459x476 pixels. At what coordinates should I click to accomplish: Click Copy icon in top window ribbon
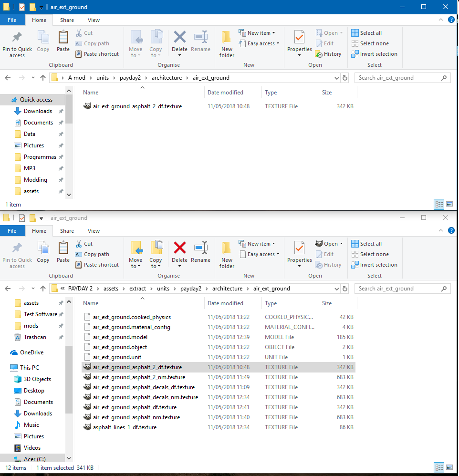43,41
